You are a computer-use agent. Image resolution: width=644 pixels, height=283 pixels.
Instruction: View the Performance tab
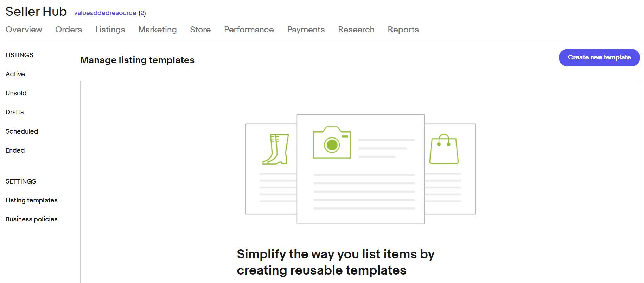(249, 30)
